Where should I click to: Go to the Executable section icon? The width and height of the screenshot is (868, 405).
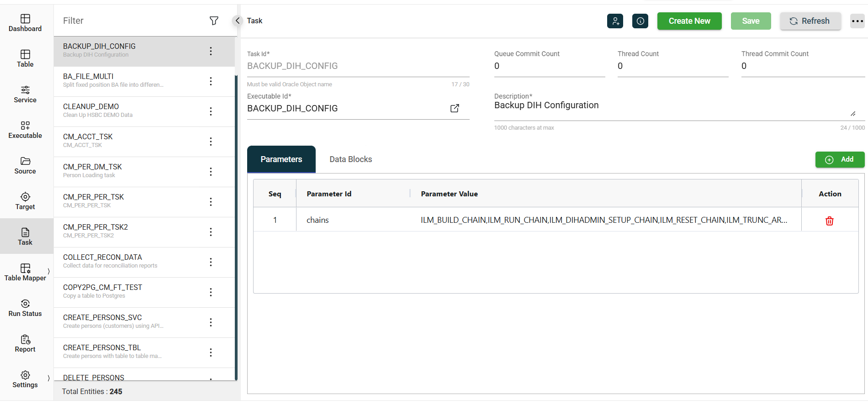pos(25,126)
